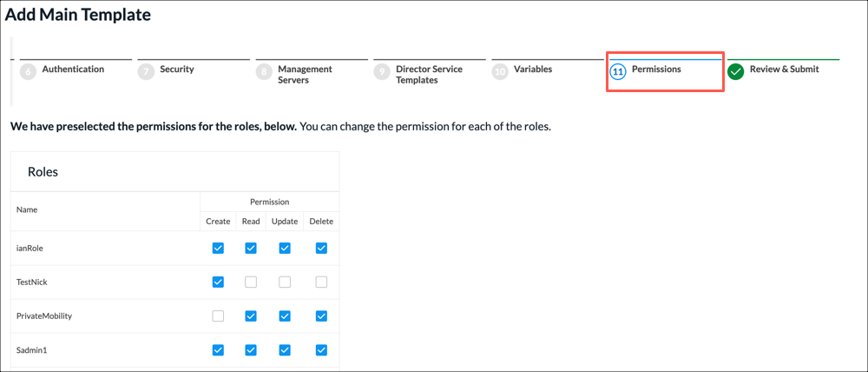Viewport: 868px width, 372px height.
Task: Click step 7 number circle for Security
Action: [146, 72]
